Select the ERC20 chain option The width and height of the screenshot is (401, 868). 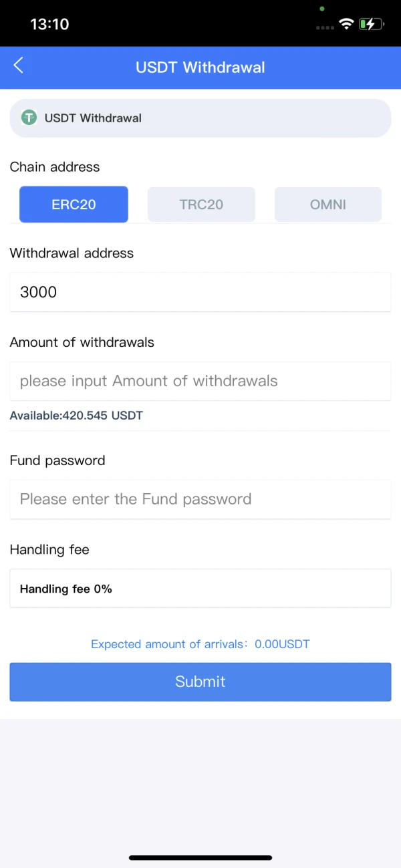tap(74, 204)
